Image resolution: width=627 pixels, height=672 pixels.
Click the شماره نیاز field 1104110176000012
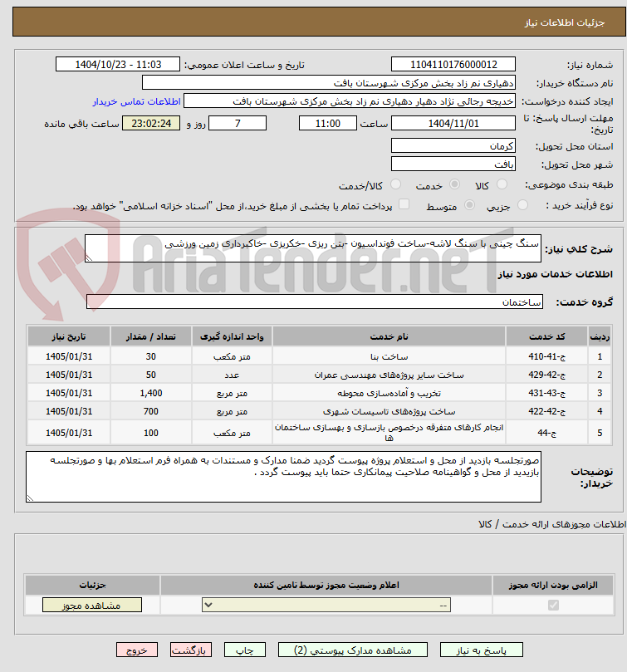point(453,65)
